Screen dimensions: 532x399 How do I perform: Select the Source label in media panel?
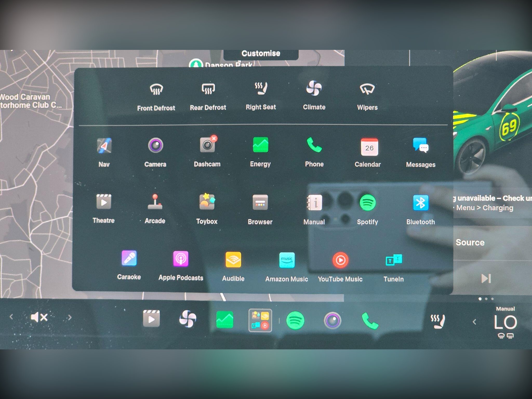point(470,242)
